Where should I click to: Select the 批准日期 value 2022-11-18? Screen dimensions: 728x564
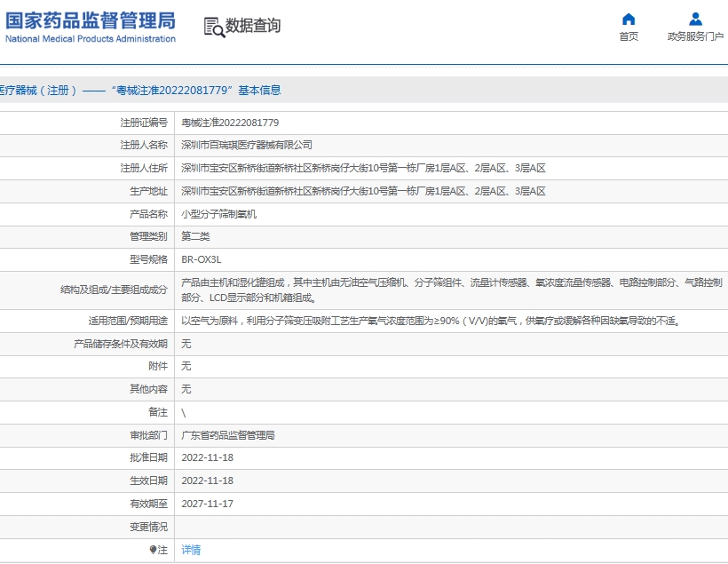tap(208, 459)
